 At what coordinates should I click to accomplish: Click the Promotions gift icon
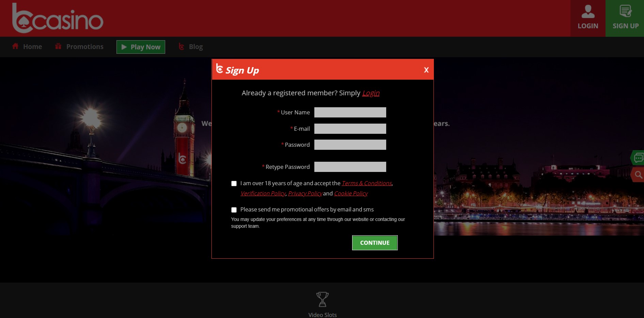[x=58, y=46]
